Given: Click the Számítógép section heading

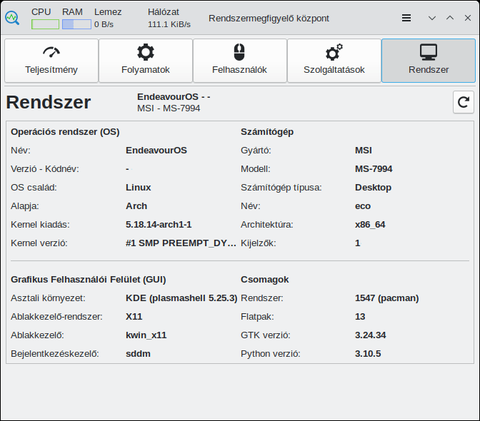Looking at the screenshot, I should tap(267, 132).
